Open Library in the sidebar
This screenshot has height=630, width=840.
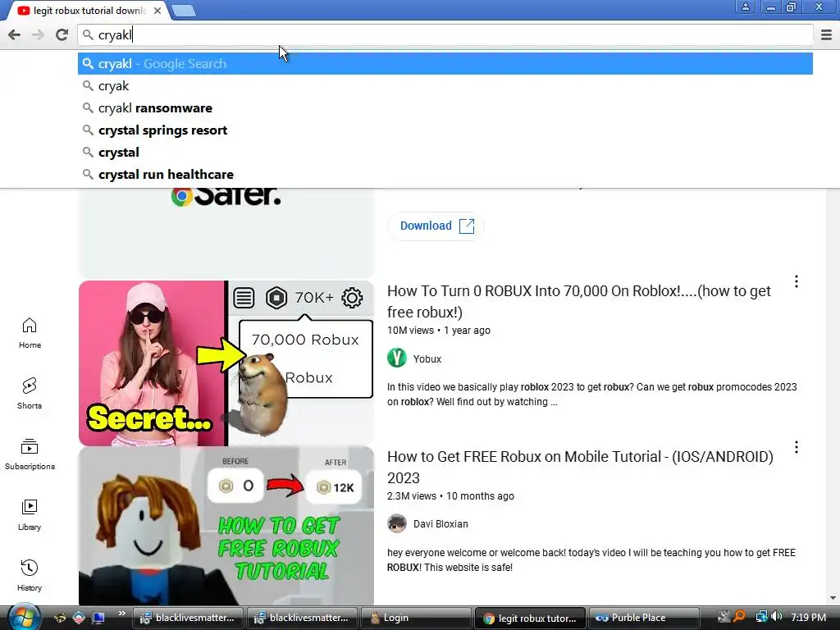tap(30, 514)
